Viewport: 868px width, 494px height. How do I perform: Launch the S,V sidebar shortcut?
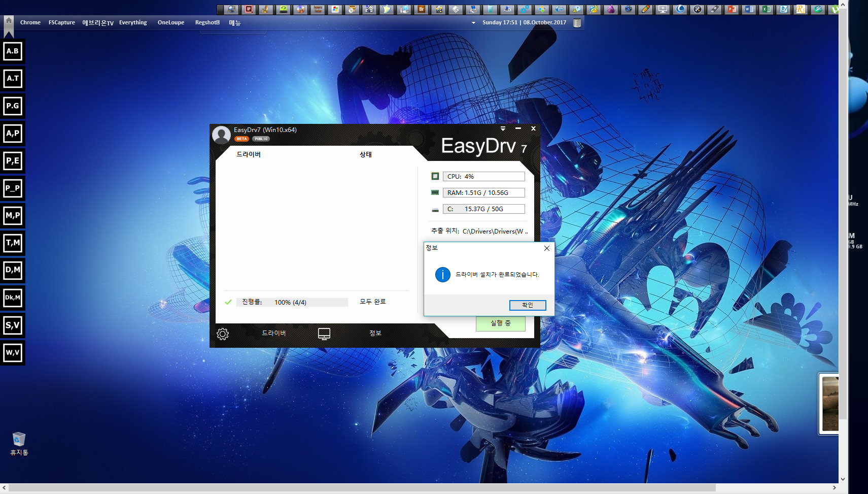[x=13, y=325]
